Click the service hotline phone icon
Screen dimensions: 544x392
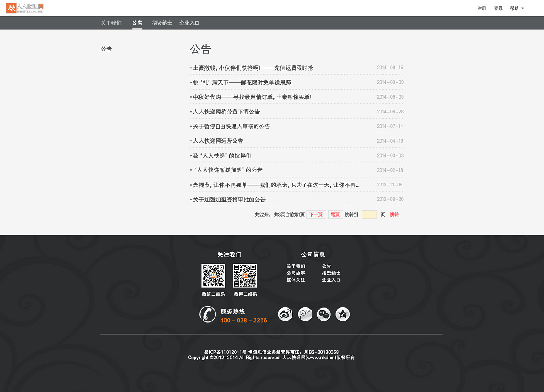pos(208,314)
